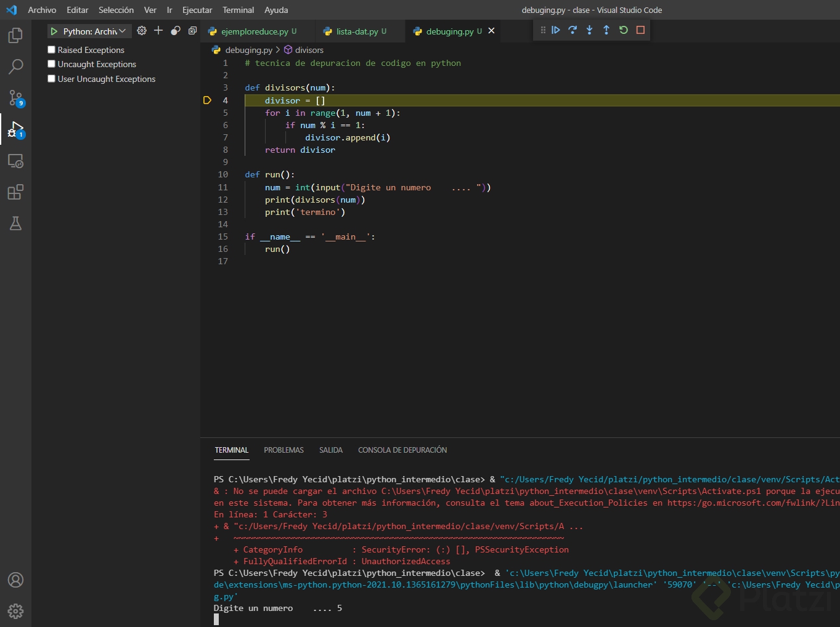
Task: Click the debug Step Into icon
Action: point(590,30)
